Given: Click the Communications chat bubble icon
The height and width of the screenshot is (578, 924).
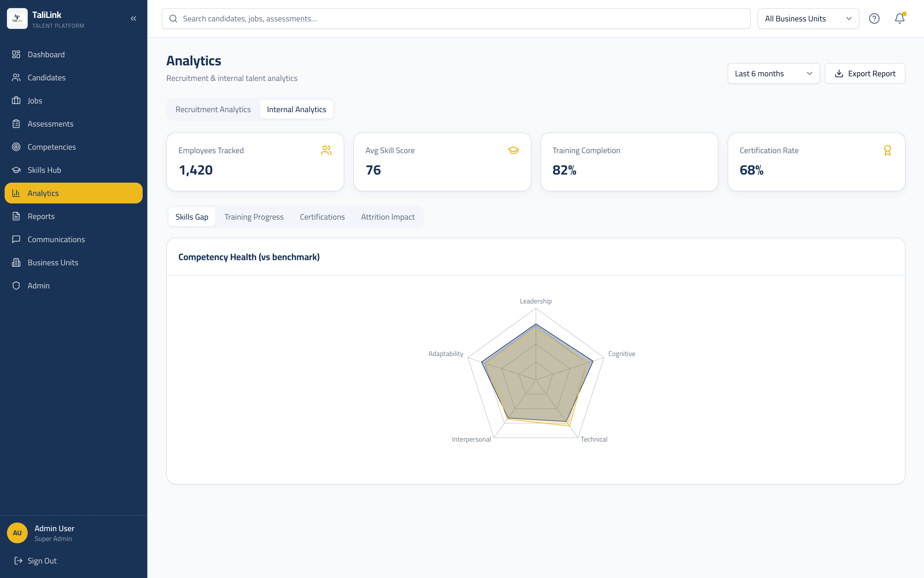Looking at the screenshot, I should click(16, 239).
